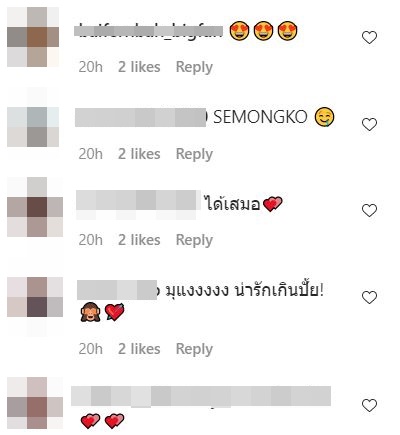View 2 likes on the monkey emoji comment
Image resolution: width=400 pixels, height=435 pixels.
[x=139, y=349]
